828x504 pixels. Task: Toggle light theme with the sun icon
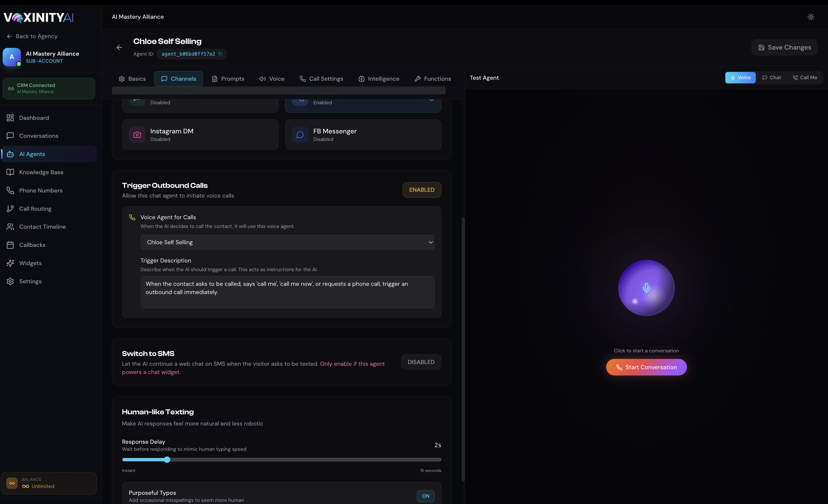pyautogui.click(x=811, y=17)
